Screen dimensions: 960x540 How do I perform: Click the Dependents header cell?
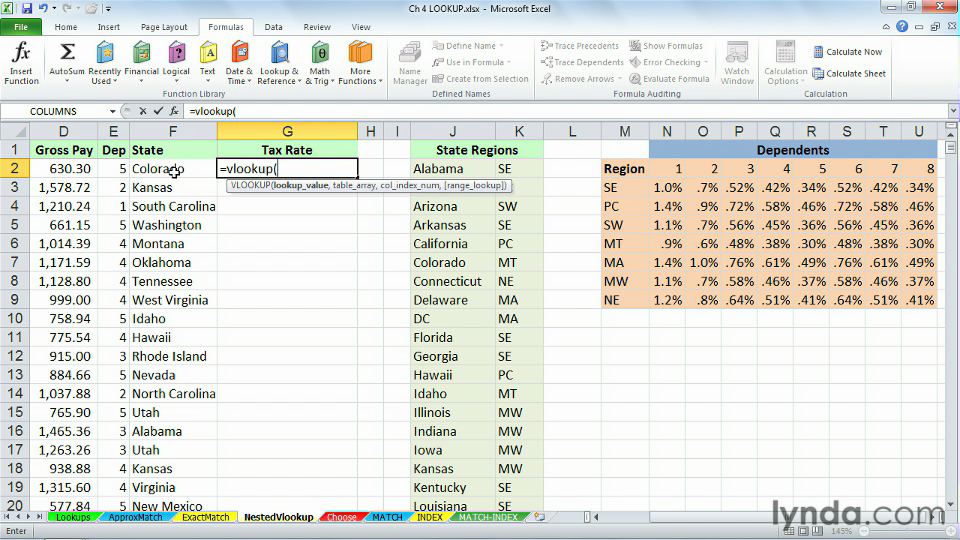[793, 150]
